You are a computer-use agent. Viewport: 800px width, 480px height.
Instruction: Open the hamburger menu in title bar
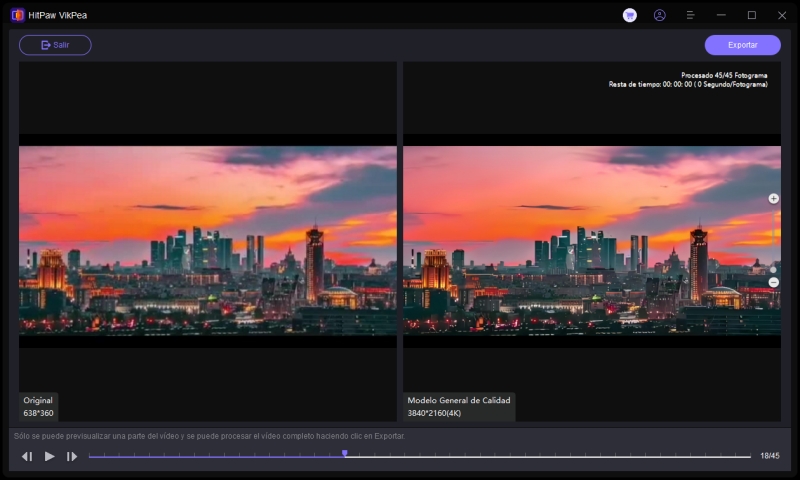pyautogui.click(x=690, y=15)
